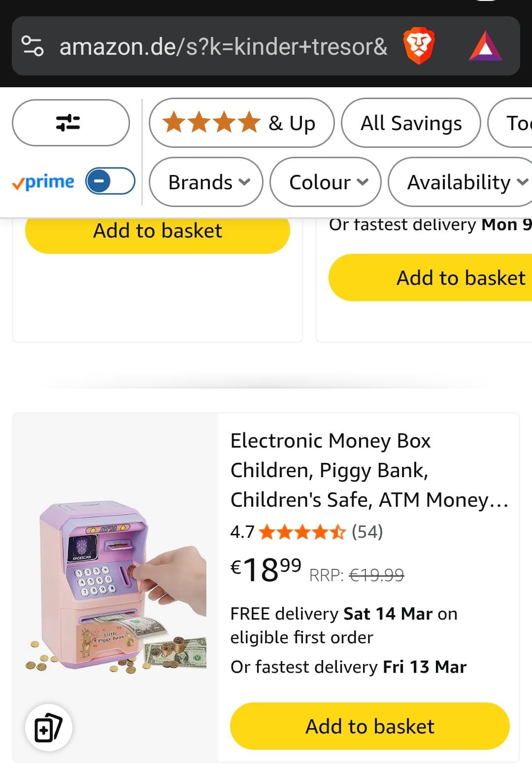Select the All Savings filter chip
This screenshot has width=532, height=769.
411,123
